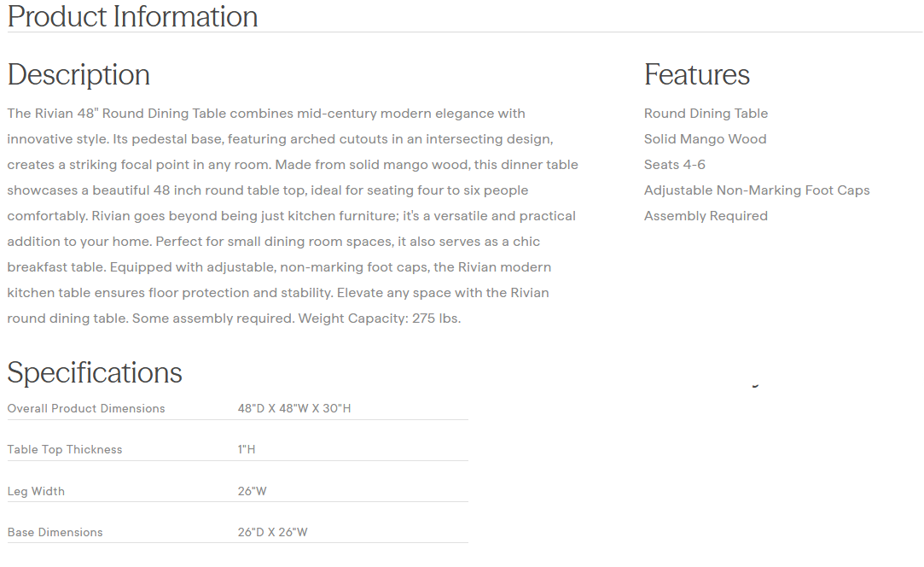Click the Seats 4-6 feature line
This screenshot has height=567, width=924.
pos(674,165)
